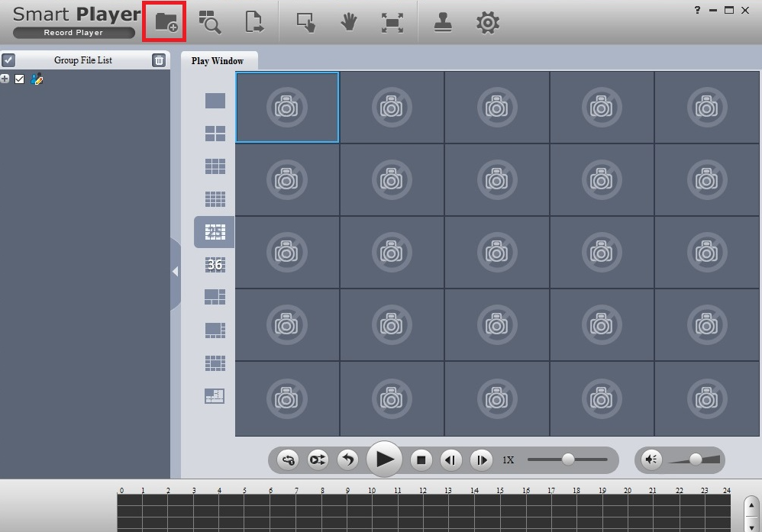Image resolution: width=762 pixels, height=532 pixels.
Task: Select twenty-five window layout
Action: point(215,232)
